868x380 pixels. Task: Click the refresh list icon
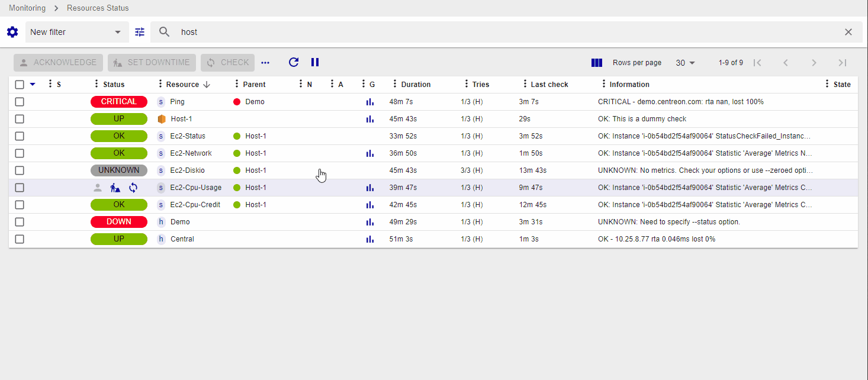tap(294, 62)
